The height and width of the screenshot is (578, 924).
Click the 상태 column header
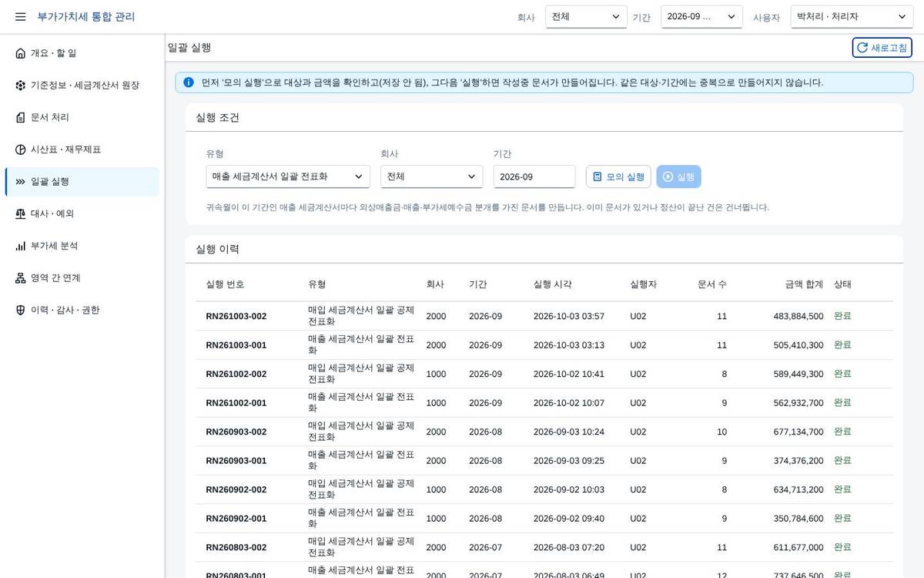click(843, 284)
